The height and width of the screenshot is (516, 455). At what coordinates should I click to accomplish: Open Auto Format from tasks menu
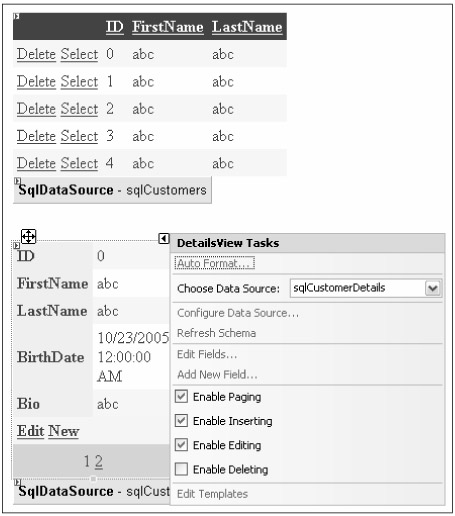(214, 263)
